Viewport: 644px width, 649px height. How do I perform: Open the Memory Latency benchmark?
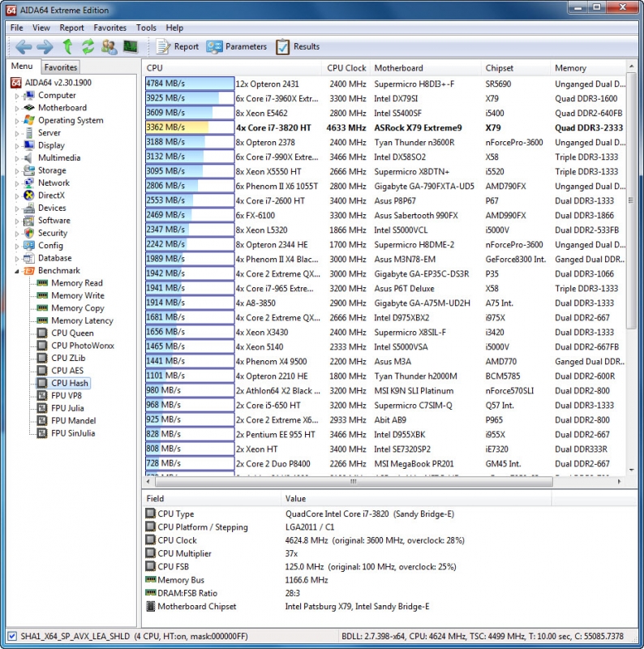(82, 320)
